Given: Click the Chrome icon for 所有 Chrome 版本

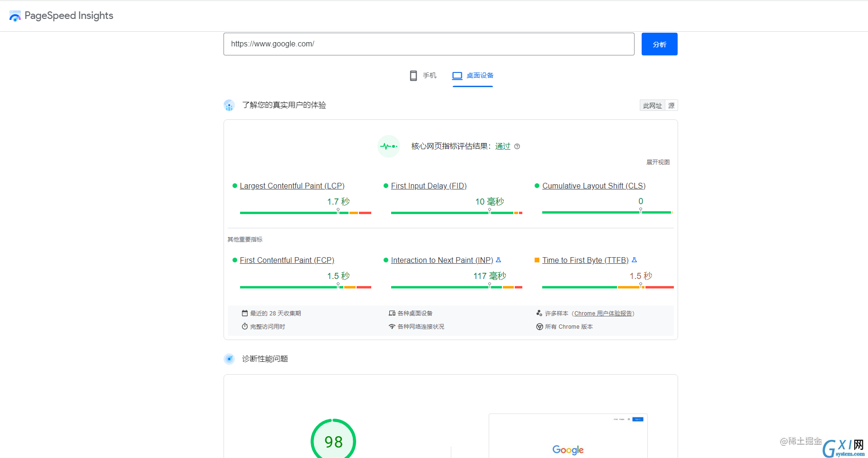Looking at the screenshot, I should click(x=539, y=327).
